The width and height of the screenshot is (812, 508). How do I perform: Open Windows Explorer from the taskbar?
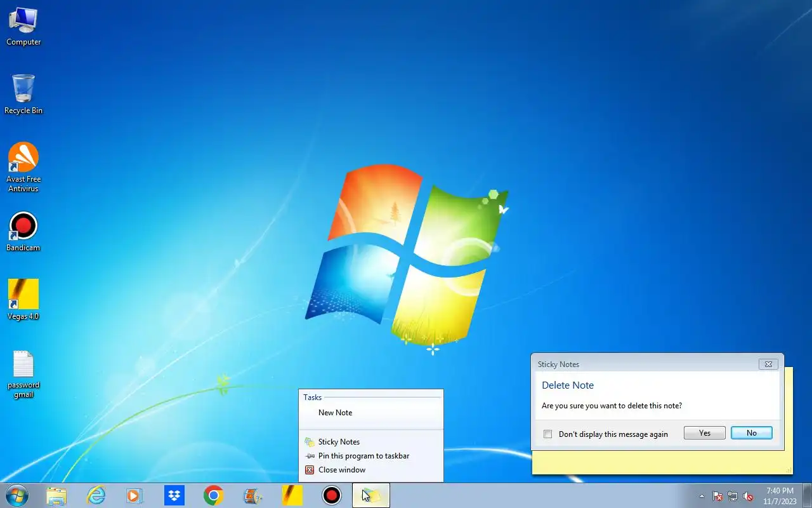(56, 495)
